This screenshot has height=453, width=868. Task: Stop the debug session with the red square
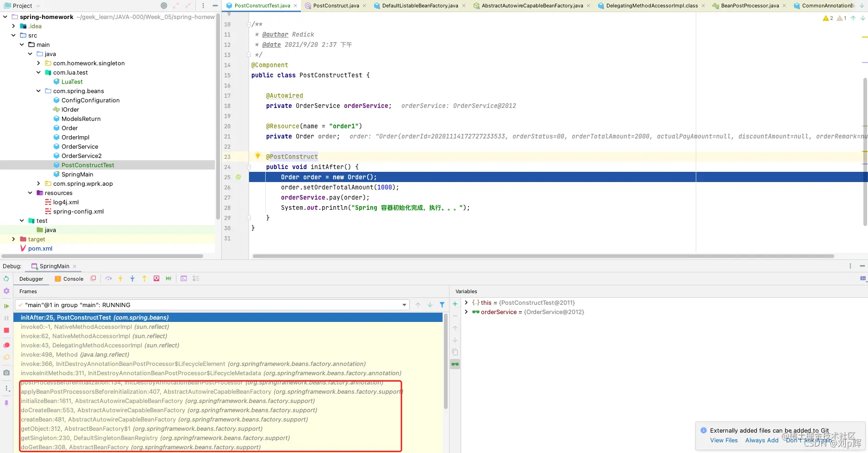6,330
